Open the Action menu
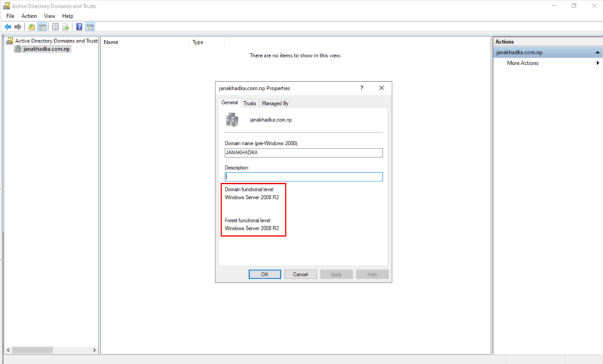The image size is (603, 364). [x=29, y=16]
